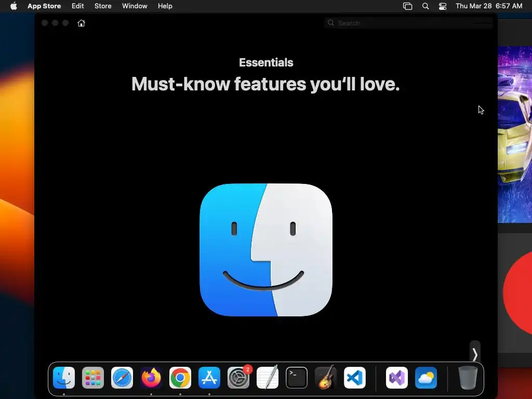Open Spotlight search from menu bar

click(425, 6)
